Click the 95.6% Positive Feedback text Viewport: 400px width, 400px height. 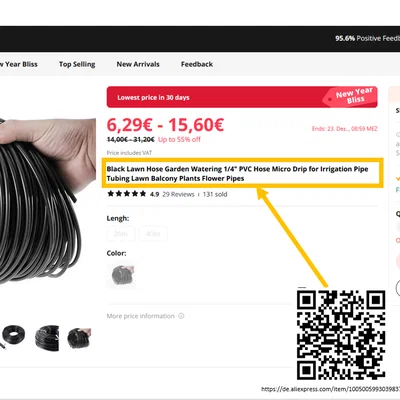[x=367, y=38]
